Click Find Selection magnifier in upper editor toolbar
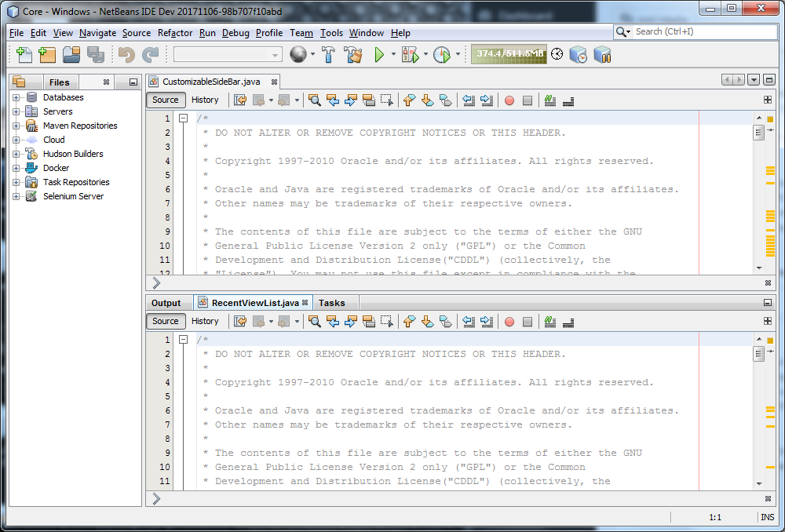Screen dimensions: 785x532 point(315,100)
